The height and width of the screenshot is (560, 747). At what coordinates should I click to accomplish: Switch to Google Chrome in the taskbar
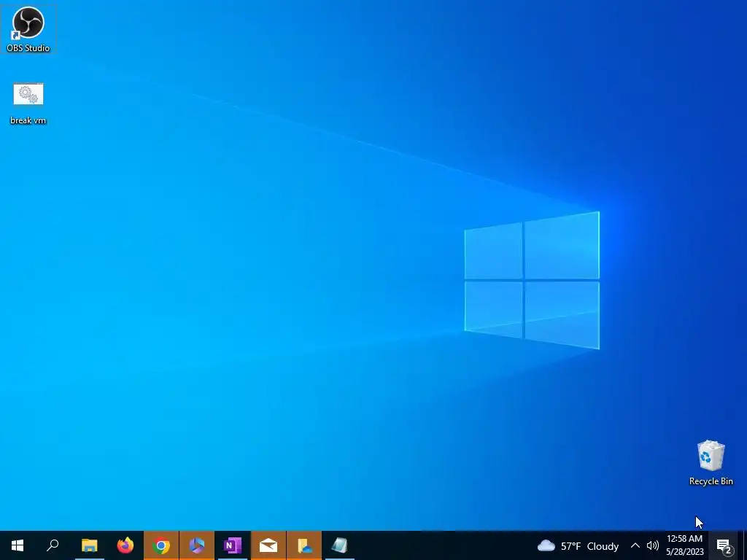(x=161, y=545)
